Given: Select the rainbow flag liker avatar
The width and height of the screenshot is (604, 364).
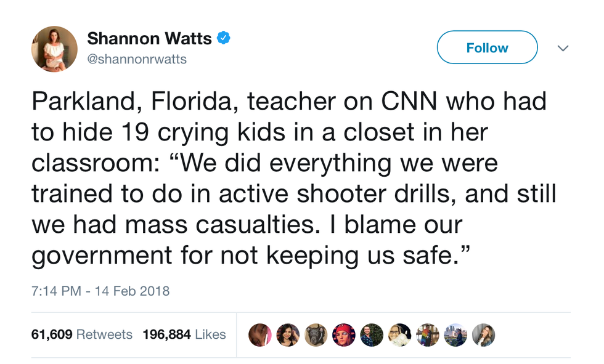Looking at the screenshot, I should tap(428, 334).
